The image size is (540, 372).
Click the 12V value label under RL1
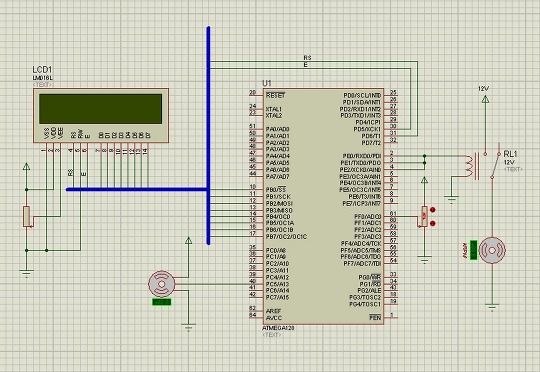point(509,162)
